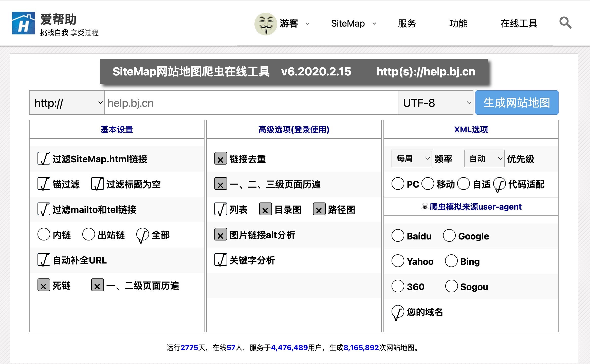Toggle the 过滤标题为空 checkbox
The image size is (590, 364).
97,184
